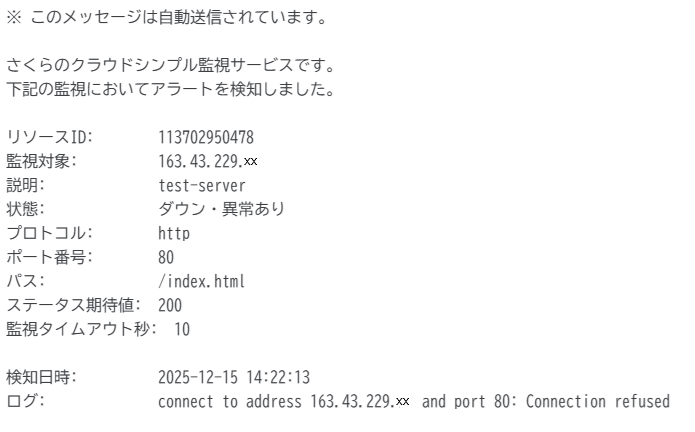Click the detection timestamp 2025-12-15 14:22:13
This screenshot has width=695, height=432.
234,377
